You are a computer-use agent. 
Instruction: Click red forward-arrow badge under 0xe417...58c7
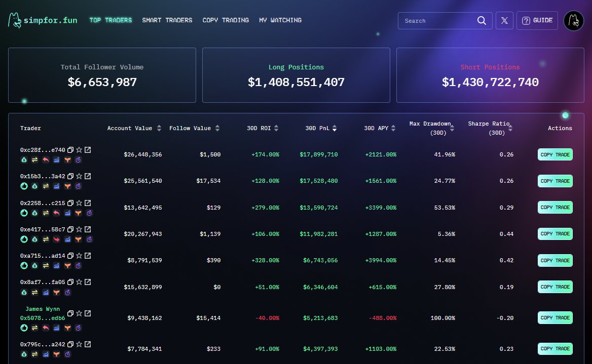pos(56,239)
